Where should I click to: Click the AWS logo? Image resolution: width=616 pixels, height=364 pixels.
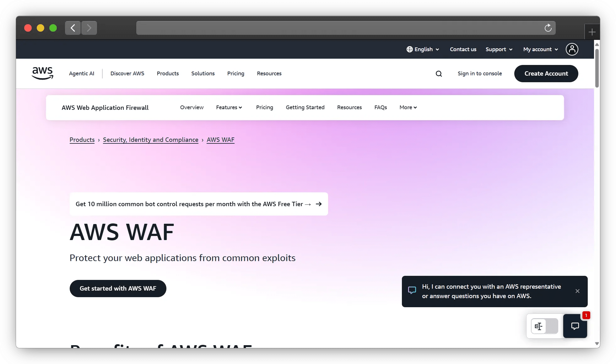pyautogui.click(x=42, y=73)
